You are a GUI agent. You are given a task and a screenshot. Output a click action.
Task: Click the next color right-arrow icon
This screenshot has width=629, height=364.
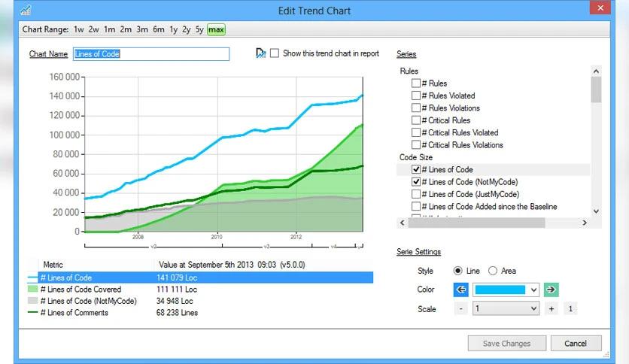tap(551, 290)
